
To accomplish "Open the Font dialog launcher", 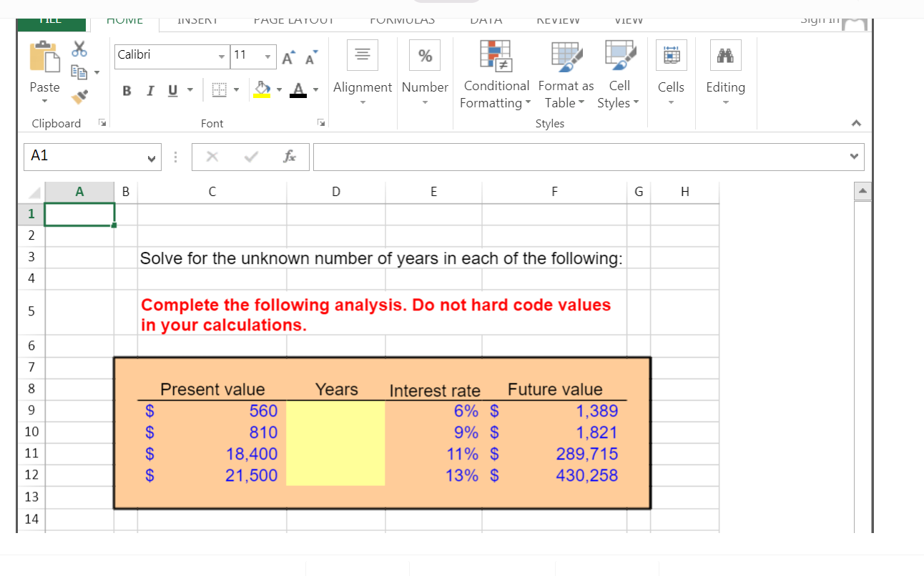I will coord(321,124).
